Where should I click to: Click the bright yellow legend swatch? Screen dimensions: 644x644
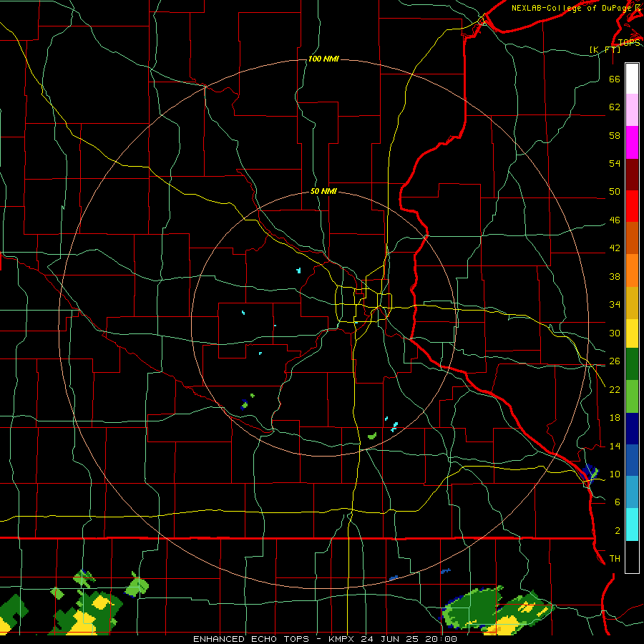632,333
